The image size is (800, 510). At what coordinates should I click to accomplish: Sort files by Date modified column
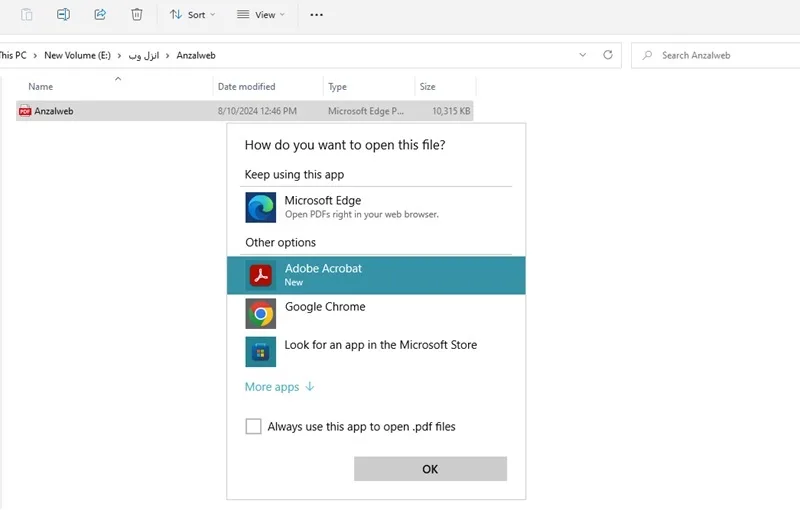click(246, 86)
